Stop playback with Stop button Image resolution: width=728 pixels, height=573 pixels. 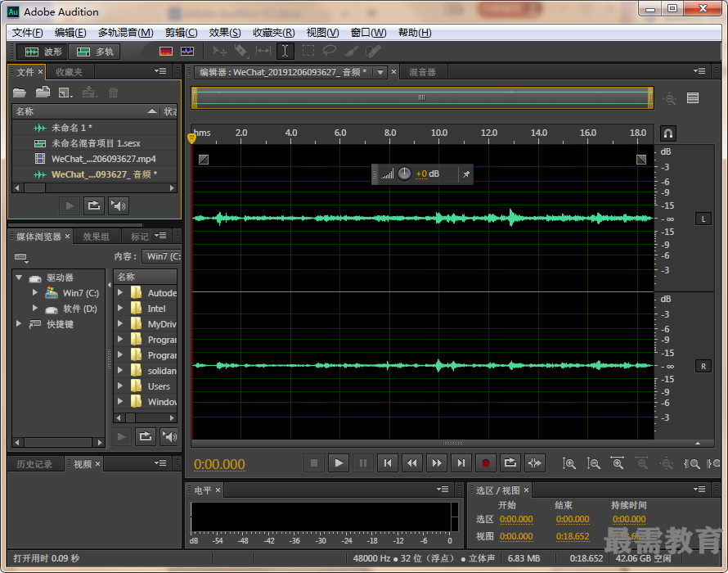[x=314, y=462]
